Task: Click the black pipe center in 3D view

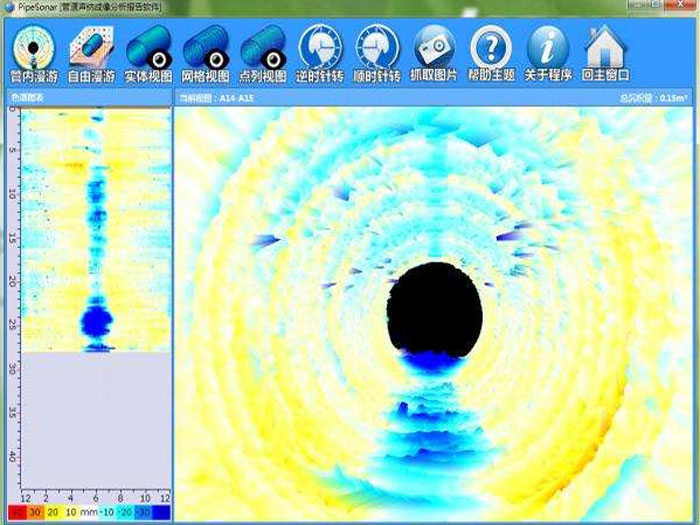Action: coord(434,308)
